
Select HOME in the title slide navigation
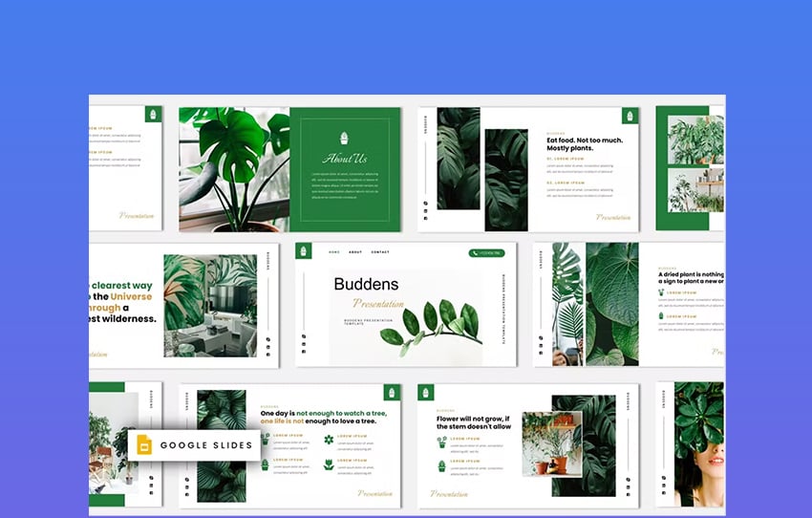pos(334,252)
